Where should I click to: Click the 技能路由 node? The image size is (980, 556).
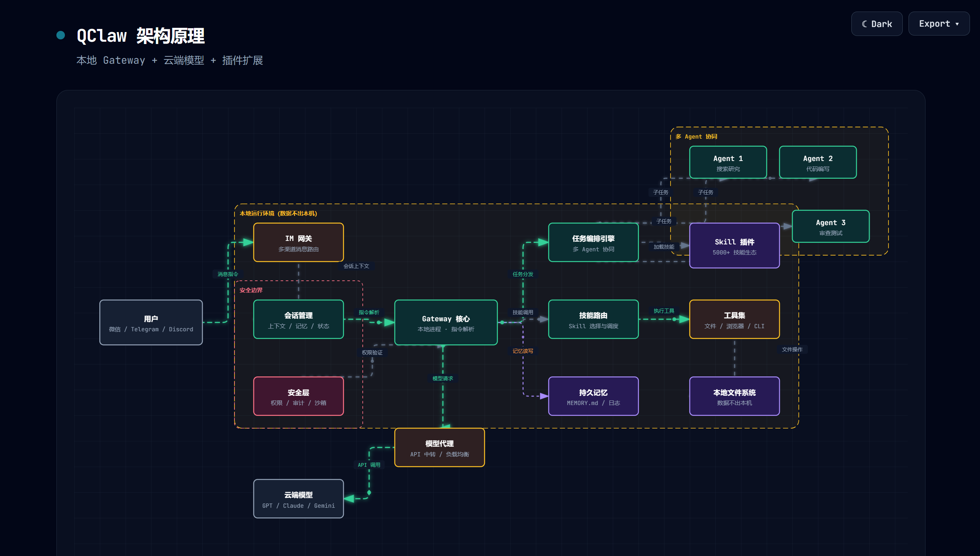click(x=593, y=320)
